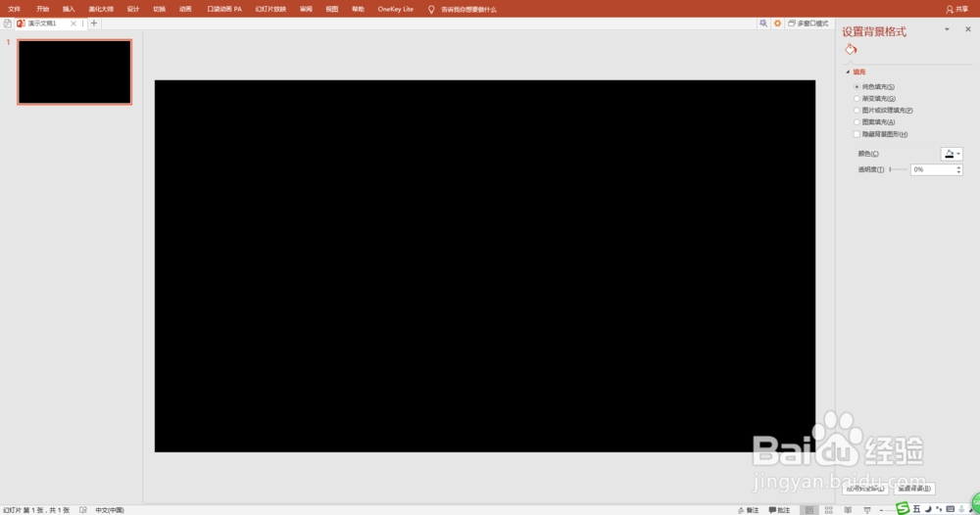Switch to Normal view icon

(x=809, y=510)
